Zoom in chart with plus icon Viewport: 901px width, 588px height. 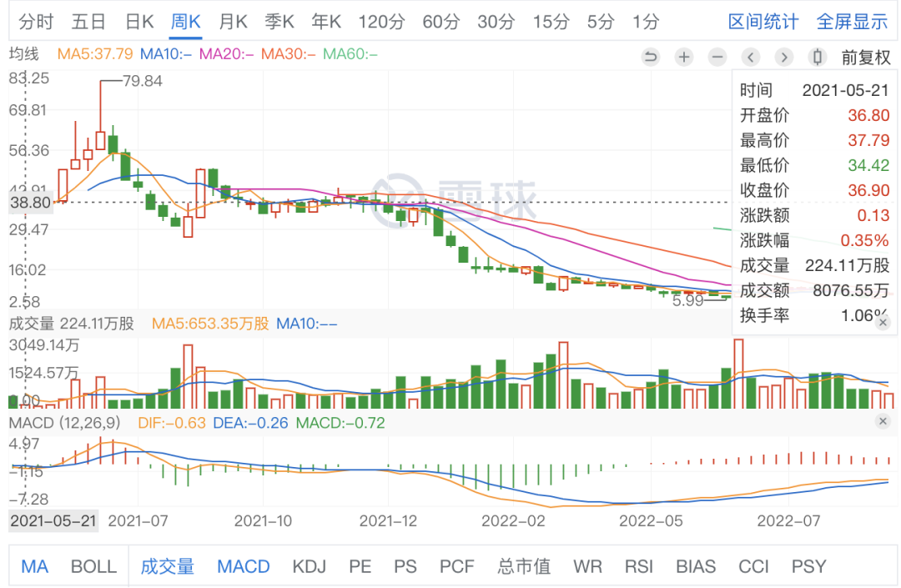pyautogui.click(x=684, y=57)
